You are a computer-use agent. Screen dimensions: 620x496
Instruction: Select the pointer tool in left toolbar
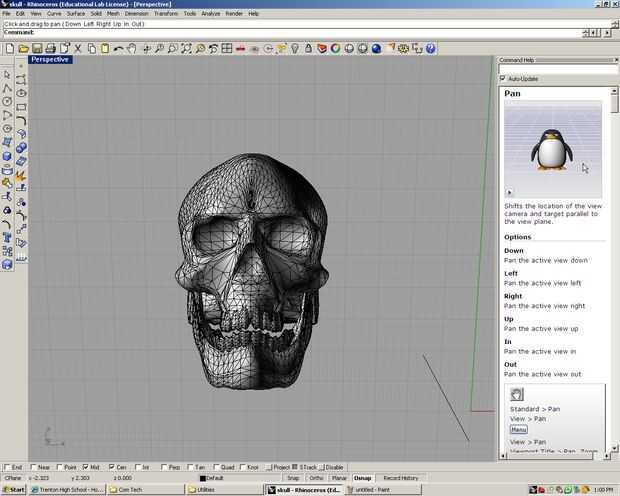[x=7, y=75]
